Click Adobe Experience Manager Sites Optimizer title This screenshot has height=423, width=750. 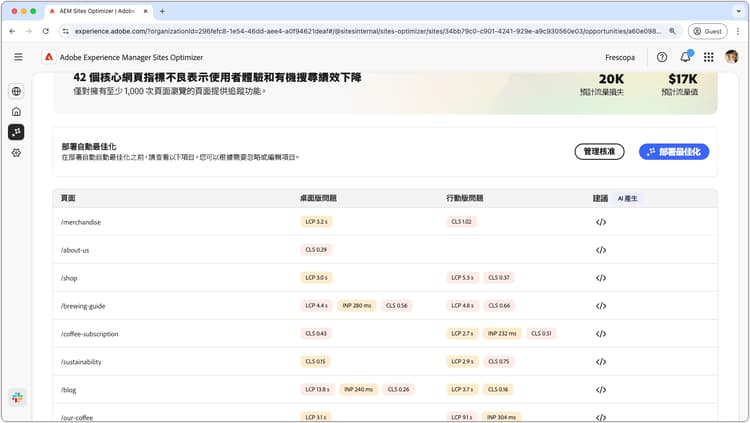click(x=131, y=57)
